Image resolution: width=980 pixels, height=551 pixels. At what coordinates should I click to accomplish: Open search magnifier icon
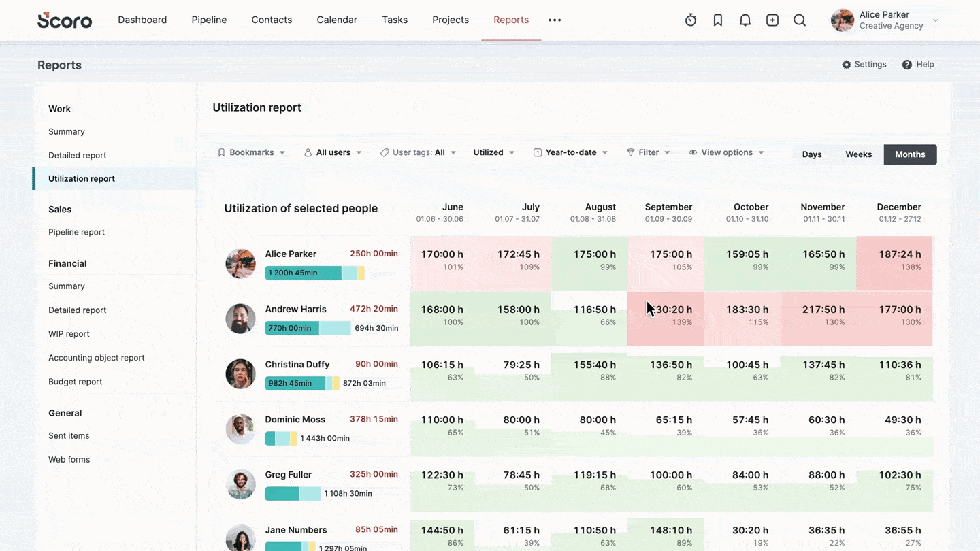(x=799, y=20)
